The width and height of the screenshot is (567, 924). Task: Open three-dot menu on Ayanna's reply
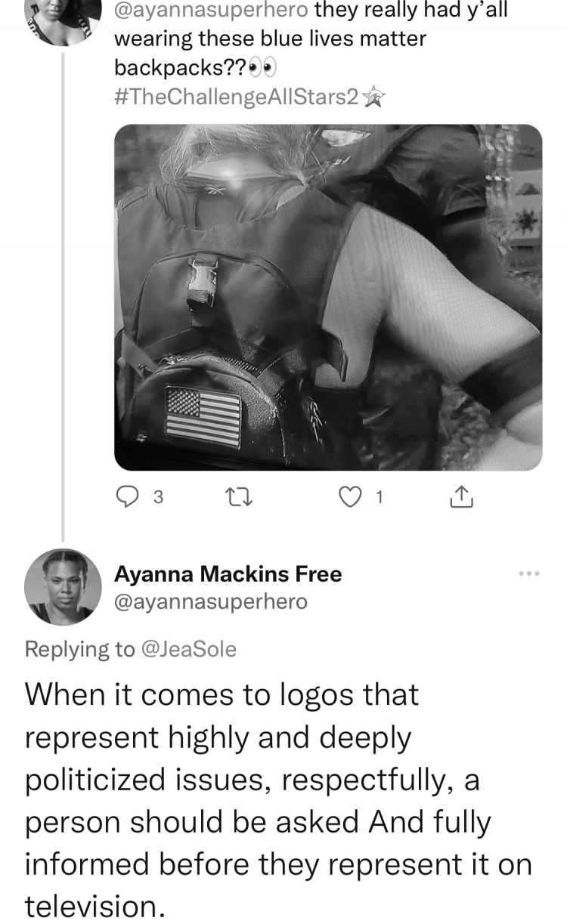[x=529, y=574]
